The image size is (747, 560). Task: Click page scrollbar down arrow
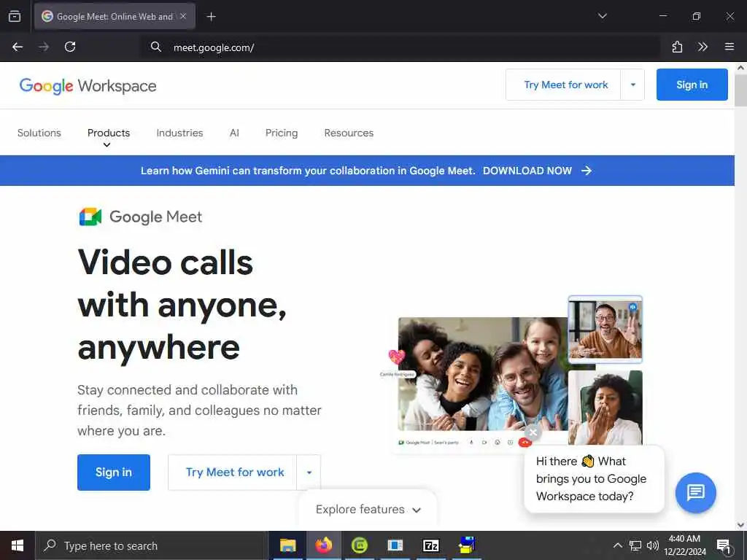[740, 525]
